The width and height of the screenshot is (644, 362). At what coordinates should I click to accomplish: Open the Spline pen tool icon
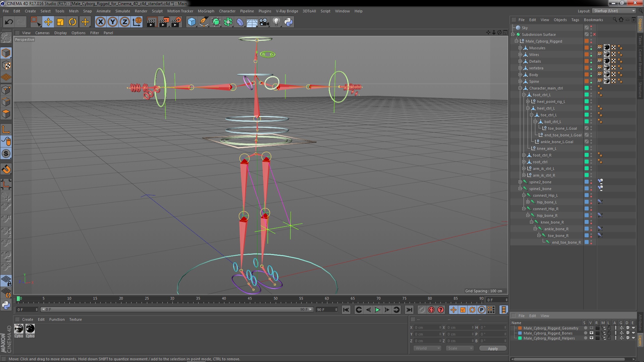[204, 22]
